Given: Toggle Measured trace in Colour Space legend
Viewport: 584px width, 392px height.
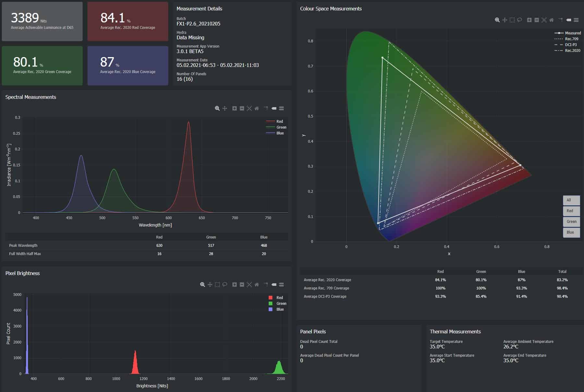Looking at the screenshot, I should (568, 33).
